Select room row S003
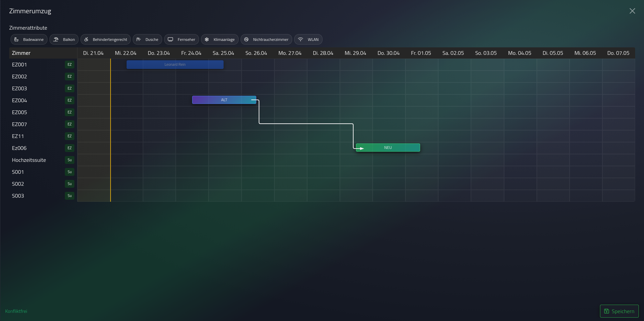The image size is (644, 321). [43, 196]
